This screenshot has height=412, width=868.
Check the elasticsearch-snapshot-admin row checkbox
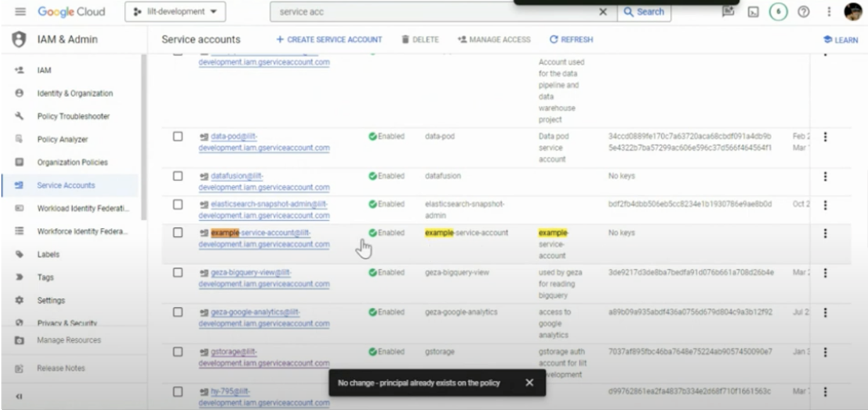[x=178, y=204]
